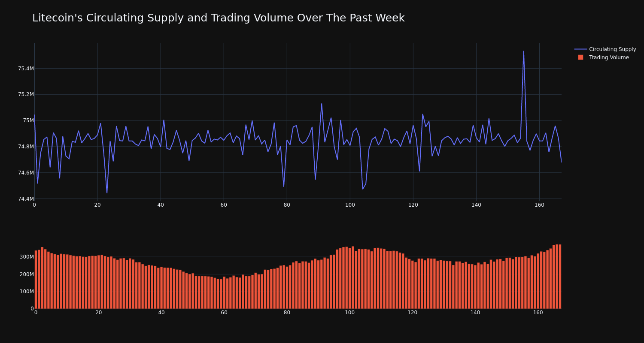Click the 74.6M y-axis label
This screenshot has height=343, width=644.
click(26, 173)
